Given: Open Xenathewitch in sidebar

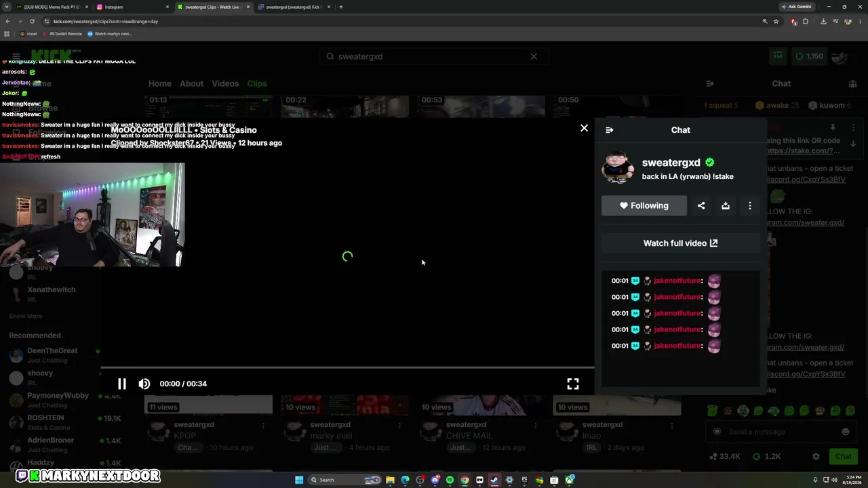Looking at the screenshot, I should pos(52,293).
